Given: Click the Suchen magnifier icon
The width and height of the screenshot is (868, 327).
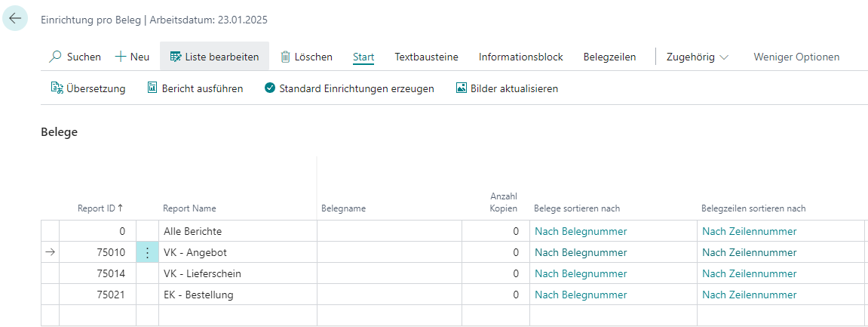Looking at the screenshot, I should [56, 57].
